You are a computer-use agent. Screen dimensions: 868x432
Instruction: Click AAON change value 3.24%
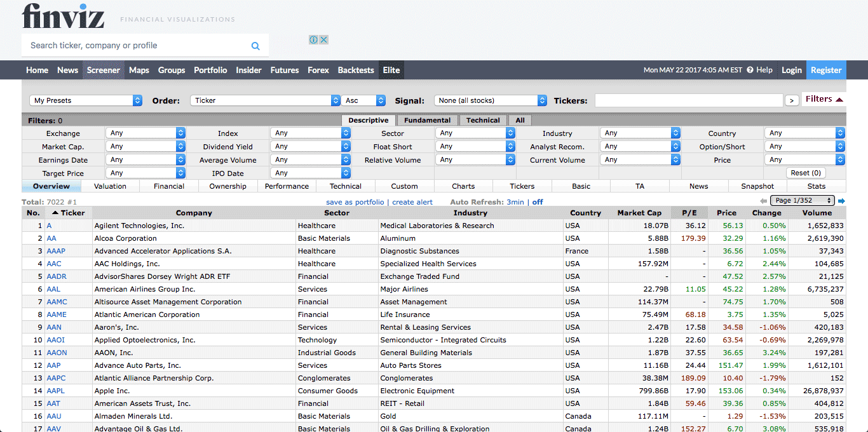point(775,353)
